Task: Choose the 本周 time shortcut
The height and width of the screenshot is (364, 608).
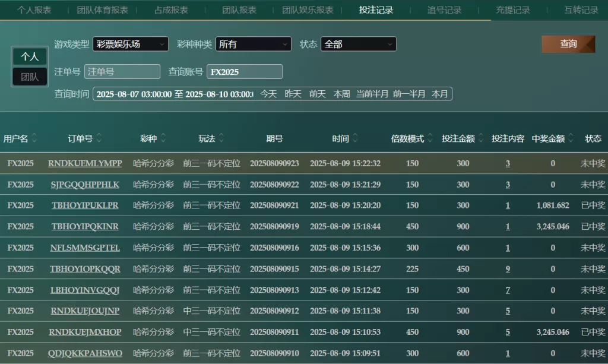Action: click(341, 94)
